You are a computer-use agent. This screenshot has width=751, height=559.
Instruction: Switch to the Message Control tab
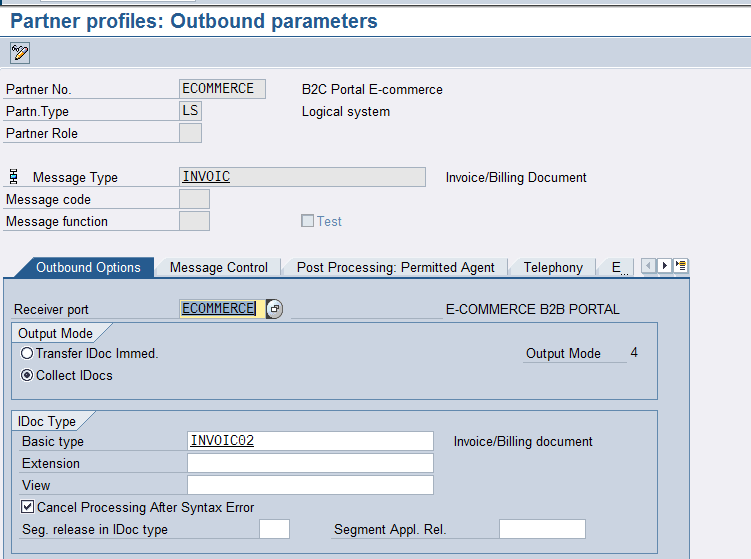pyautogui.click(x=218, y=267)
